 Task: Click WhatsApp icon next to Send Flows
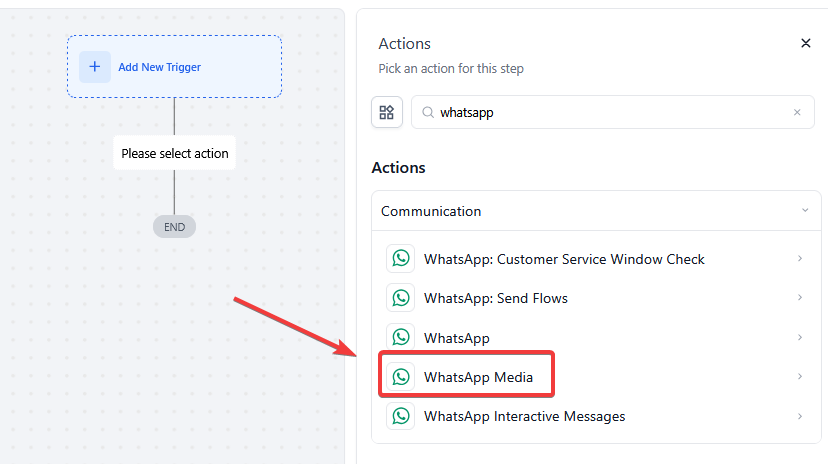pos(401,298)
